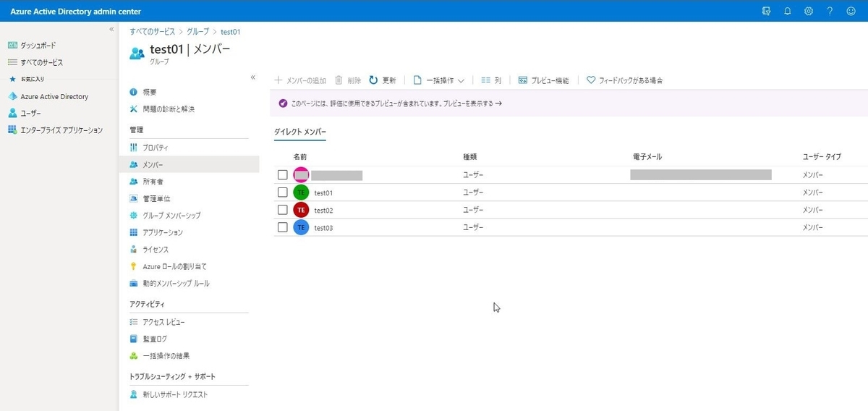Click the 動的メンバーシップ ルール icon

click(x=133, y=283)
